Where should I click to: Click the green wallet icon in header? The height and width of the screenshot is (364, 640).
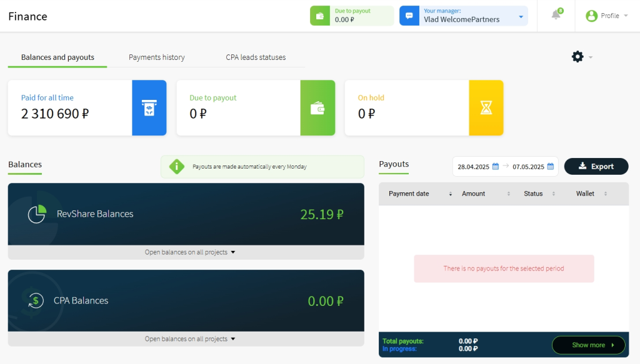320,16
